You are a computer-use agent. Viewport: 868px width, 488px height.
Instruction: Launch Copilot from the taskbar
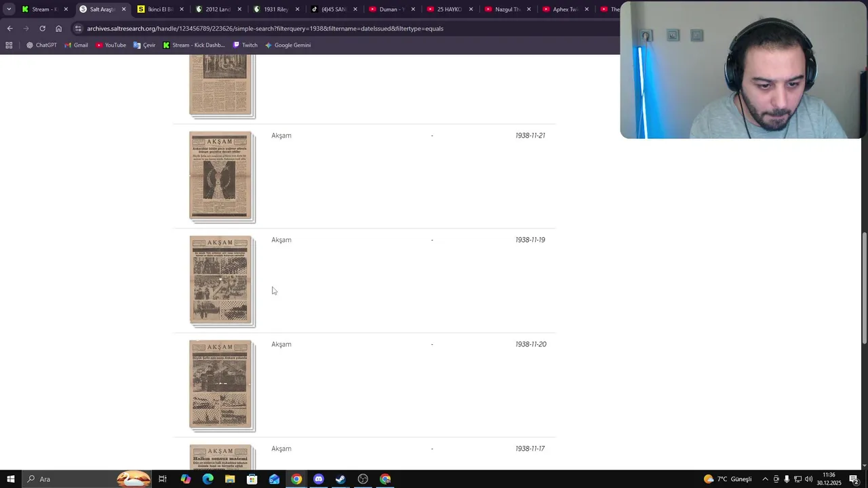186,479
